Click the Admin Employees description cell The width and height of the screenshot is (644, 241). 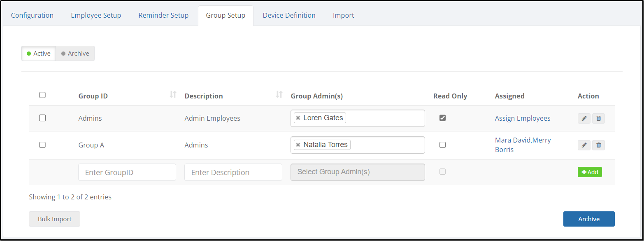point(212,118)
